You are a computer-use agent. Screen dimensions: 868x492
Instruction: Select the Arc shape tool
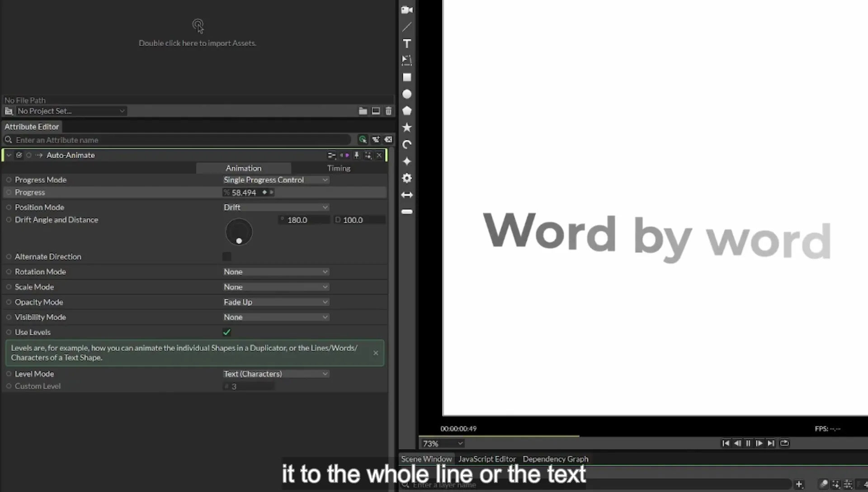point(407,144)
